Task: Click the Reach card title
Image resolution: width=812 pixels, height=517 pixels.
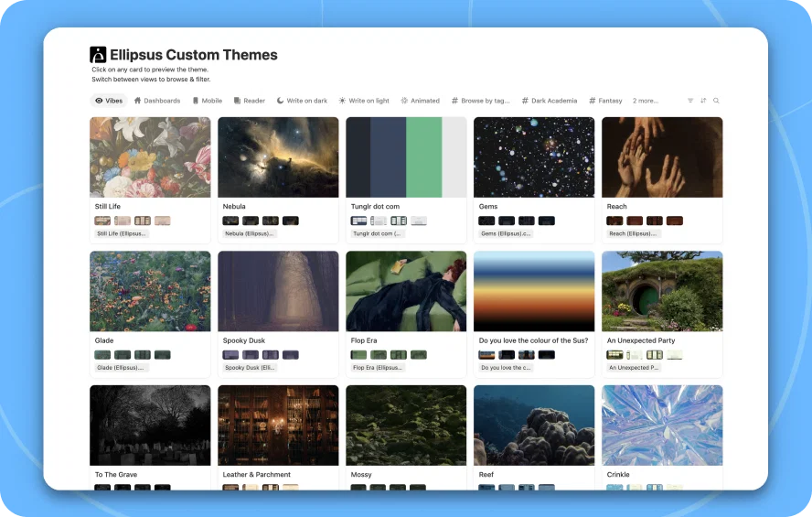Action: point(616,206)
